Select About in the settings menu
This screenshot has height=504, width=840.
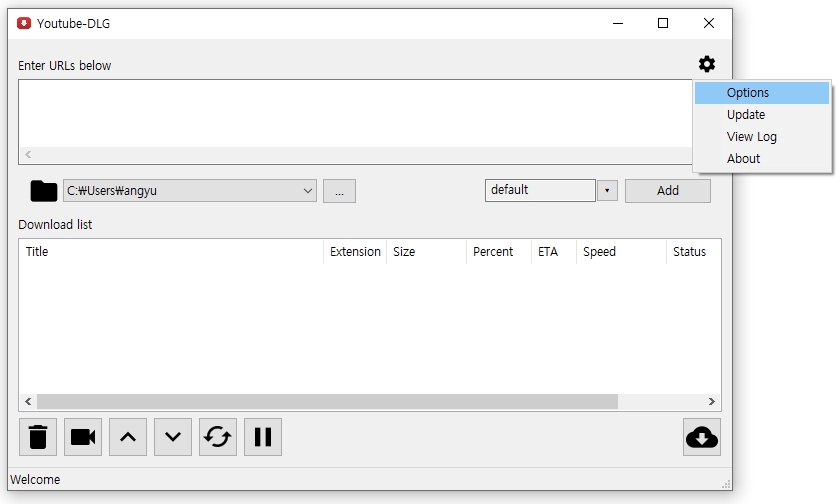[x=762, y=159]
